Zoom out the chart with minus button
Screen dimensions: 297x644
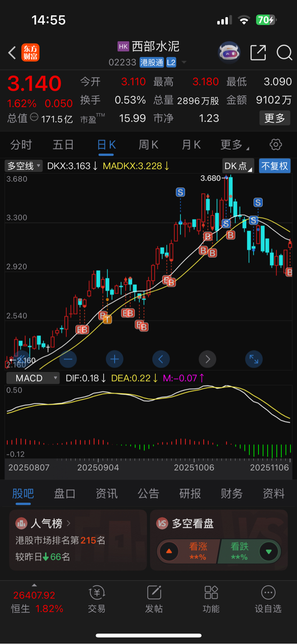tap(68, 359)
